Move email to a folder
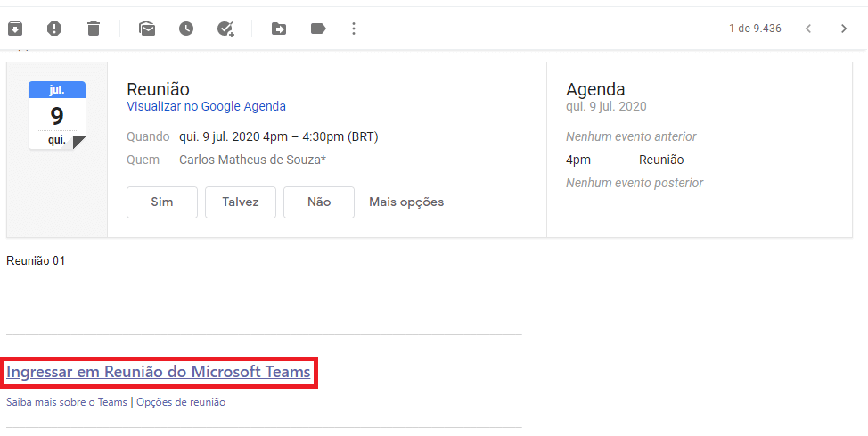This screenshot has height=436, width=868. tap(279, 29)
